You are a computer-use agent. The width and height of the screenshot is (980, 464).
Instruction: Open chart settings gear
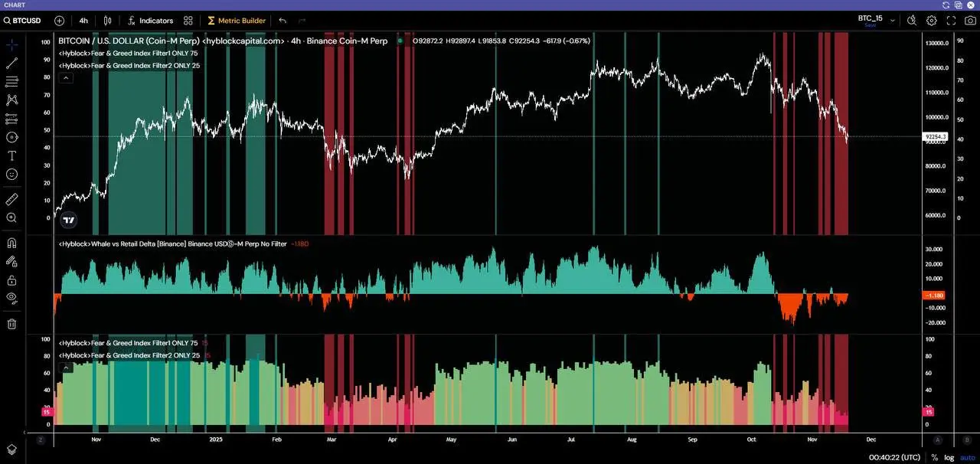pos(932,21)
